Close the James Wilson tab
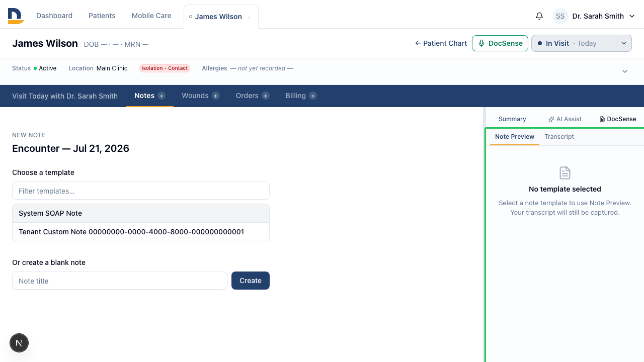Viewport: 644px width, 362px height. [249, 18]
